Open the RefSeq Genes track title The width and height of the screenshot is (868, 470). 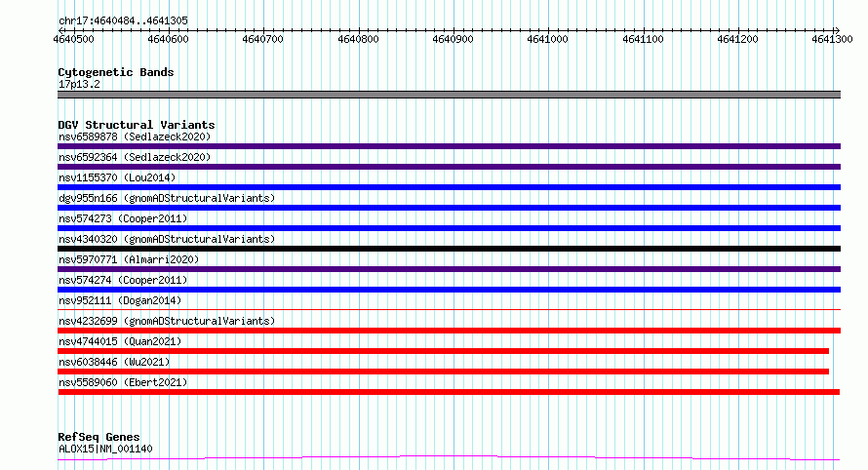[99, 437]
